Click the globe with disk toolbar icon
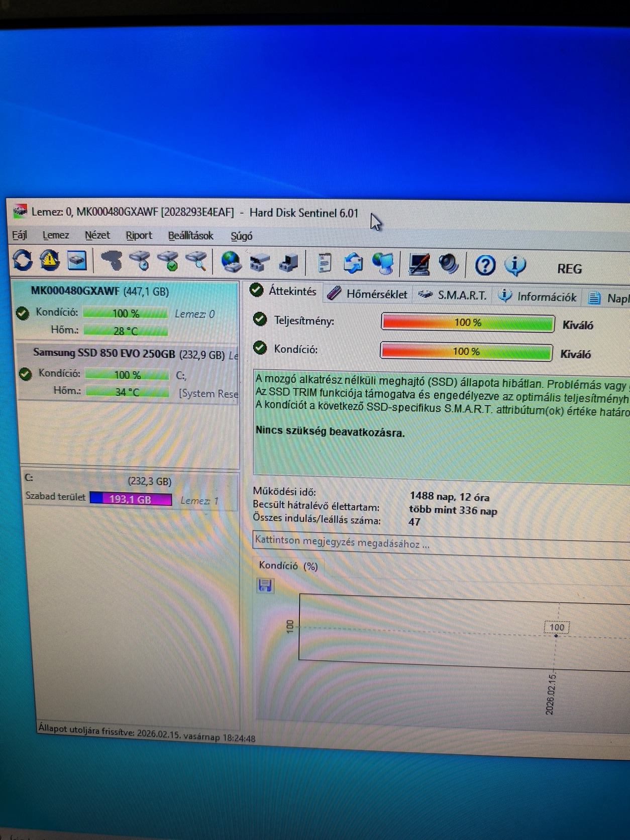This screenshot has height=840, width=630. (231, 262)
